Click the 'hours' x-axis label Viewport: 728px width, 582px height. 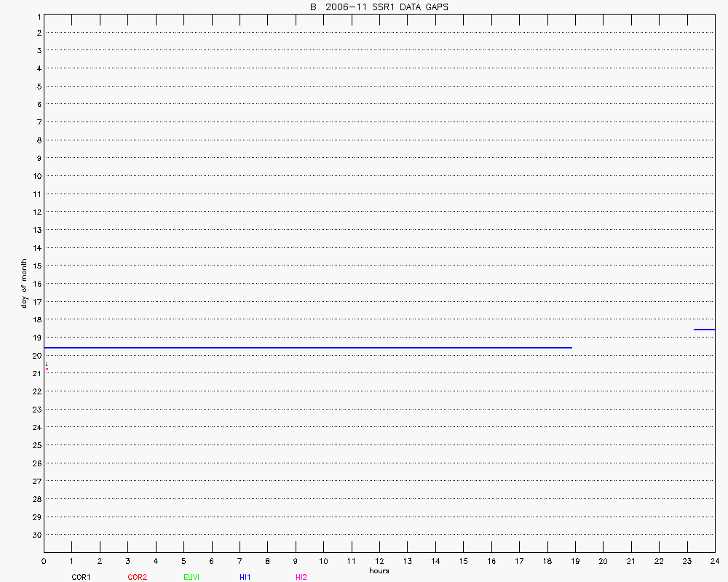tap(379, 570)
